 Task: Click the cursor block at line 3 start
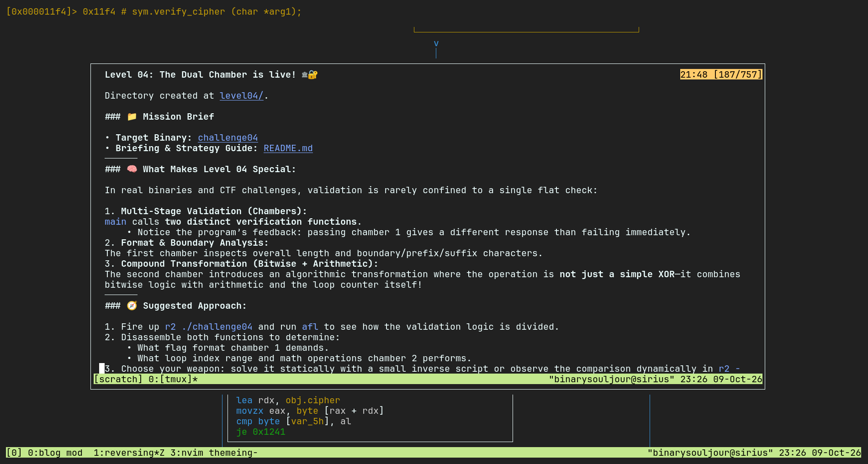point(102,369)
